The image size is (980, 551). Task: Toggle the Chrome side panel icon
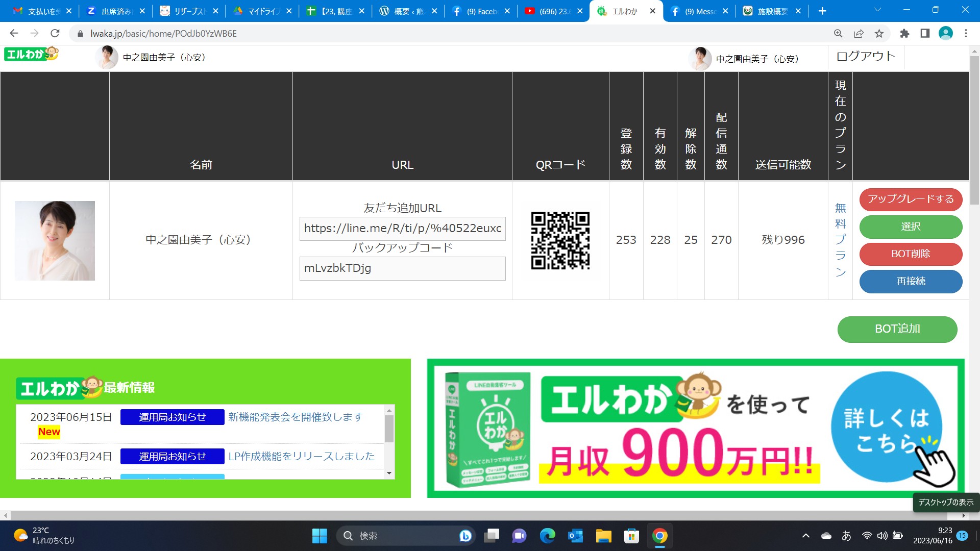coord(925,34)
